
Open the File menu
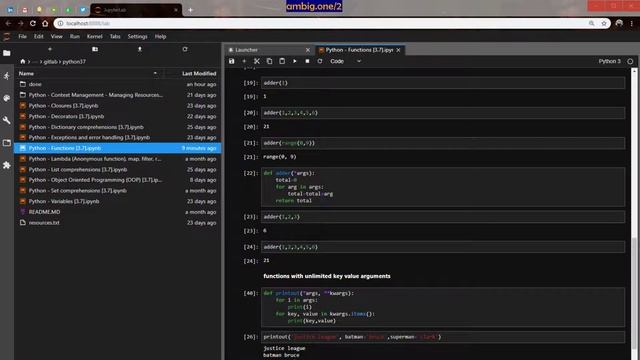[x=22, y=36]
